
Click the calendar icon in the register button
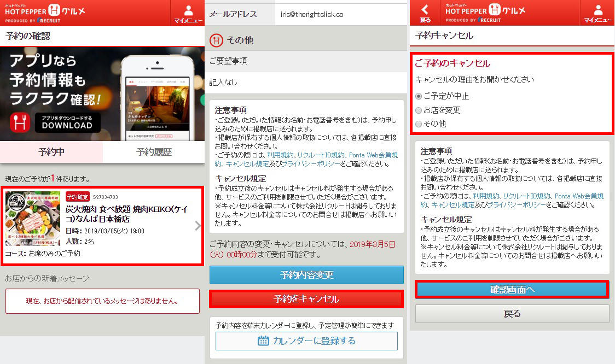[x=263, y=341]
